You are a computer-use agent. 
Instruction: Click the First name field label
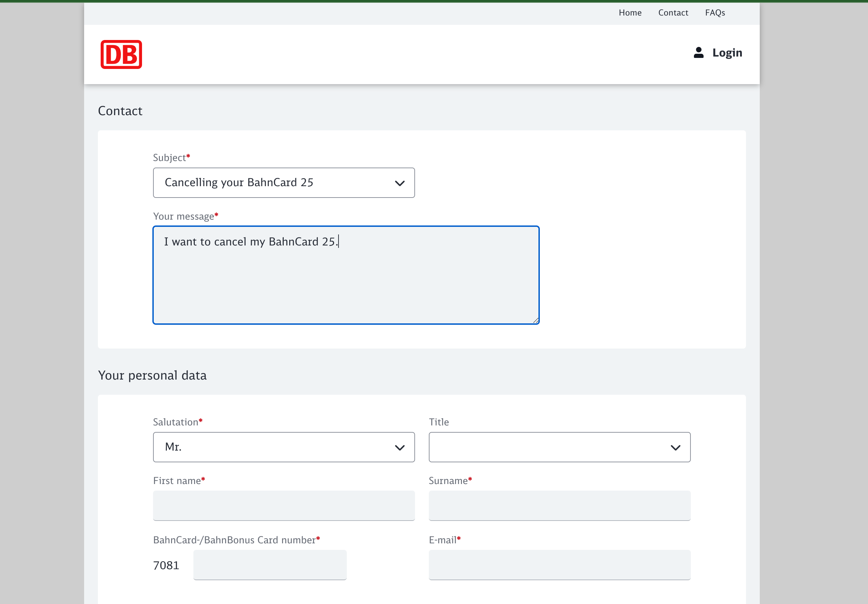pyautogui.click(x=179, y=481)
